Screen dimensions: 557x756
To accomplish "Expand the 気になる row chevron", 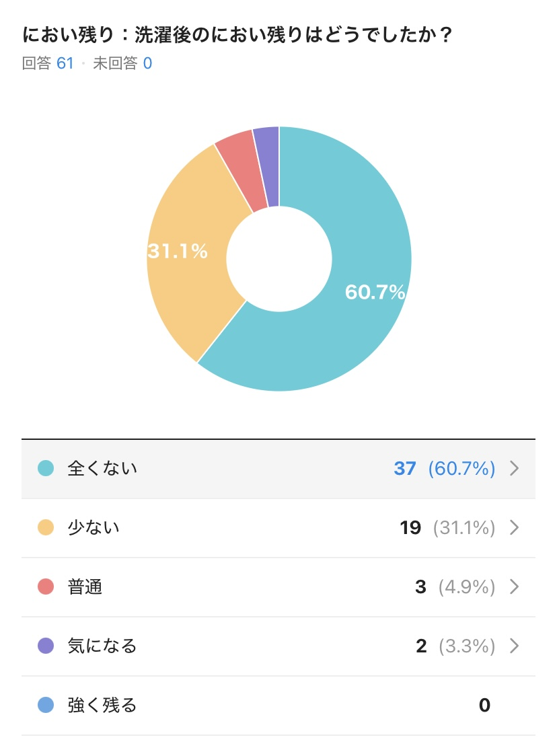I will coord(514,646).
